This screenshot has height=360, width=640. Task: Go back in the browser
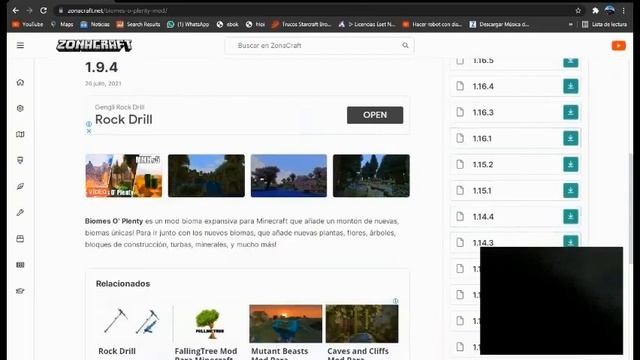(16, 11)
